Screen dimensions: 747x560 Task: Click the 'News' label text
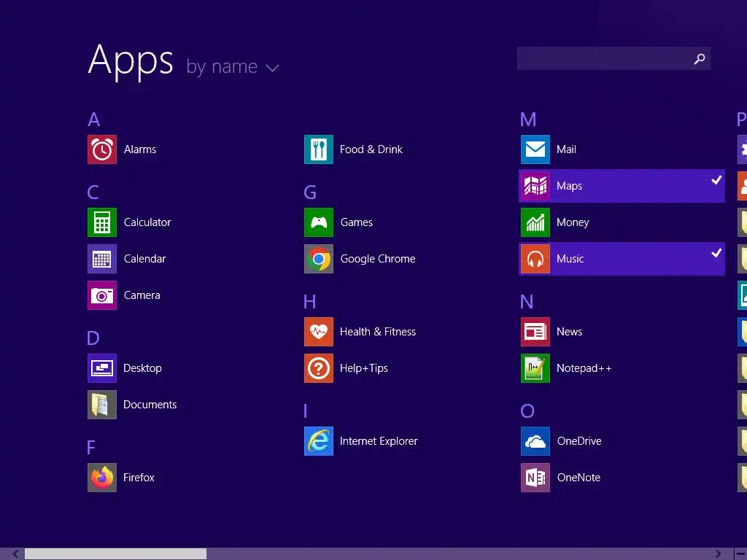569,332
